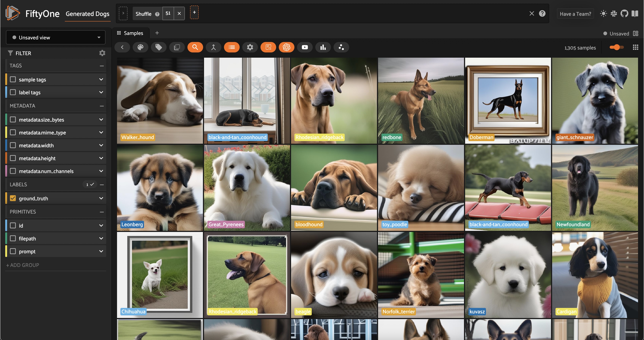Click the split panel layout icon
Viewport: 644px width, 340px height.
[x=635, y=33]
